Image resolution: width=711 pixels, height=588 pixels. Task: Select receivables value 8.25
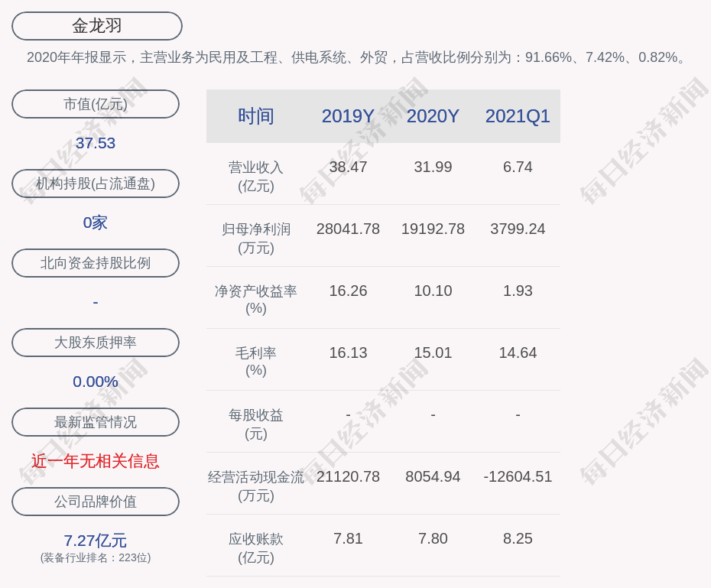pyautogui.click(x=518, y=538)
